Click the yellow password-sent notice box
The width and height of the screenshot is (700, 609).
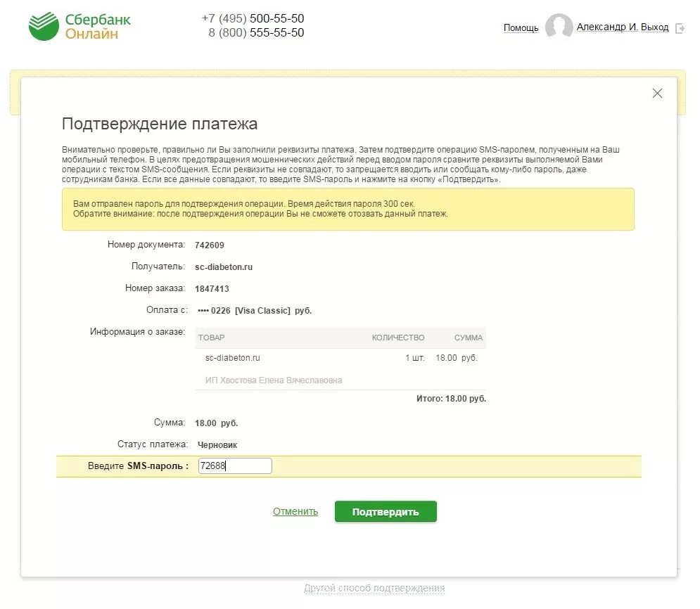pos(348,210)
